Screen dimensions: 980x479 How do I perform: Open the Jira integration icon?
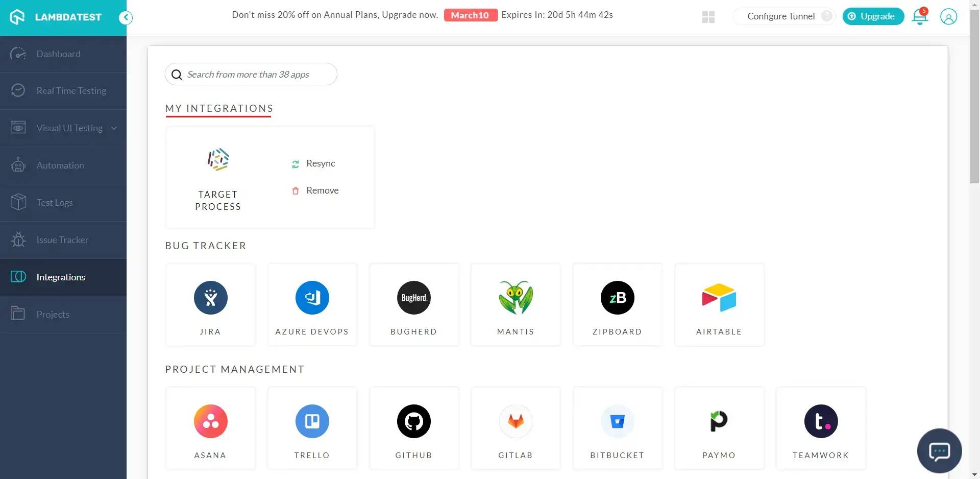(210, 298)
